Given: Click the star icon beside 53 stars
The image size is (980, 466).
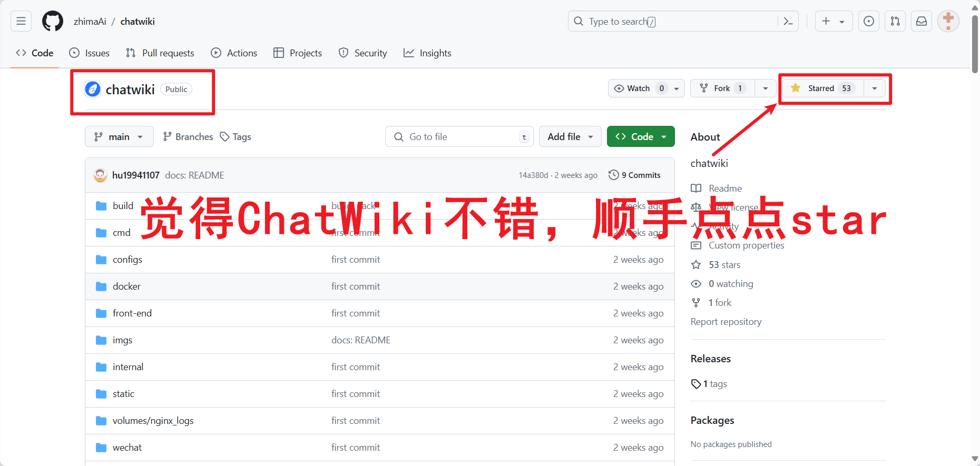Looking at the screenshot, I should [696, 265].
